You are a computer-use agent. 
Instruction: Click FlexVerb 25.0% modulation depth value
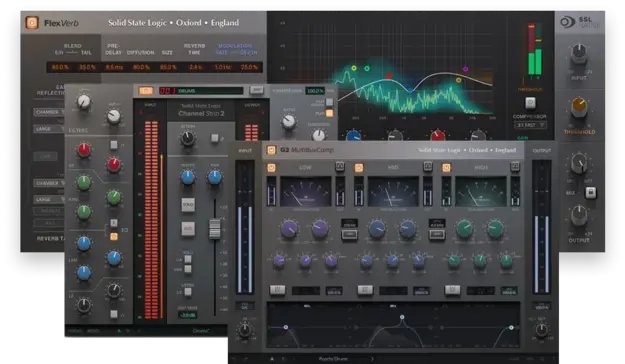(250, 67)
